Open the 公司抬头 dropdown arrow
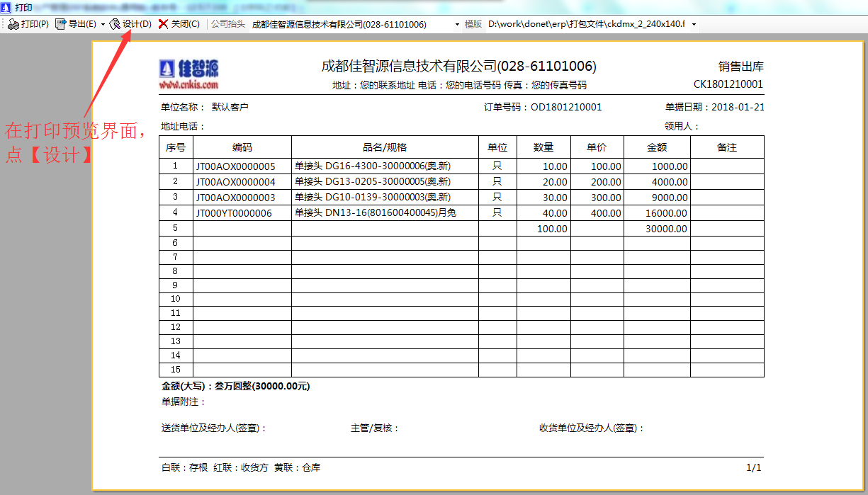Screen dimensions: 868x495 [x=457, y=24]
